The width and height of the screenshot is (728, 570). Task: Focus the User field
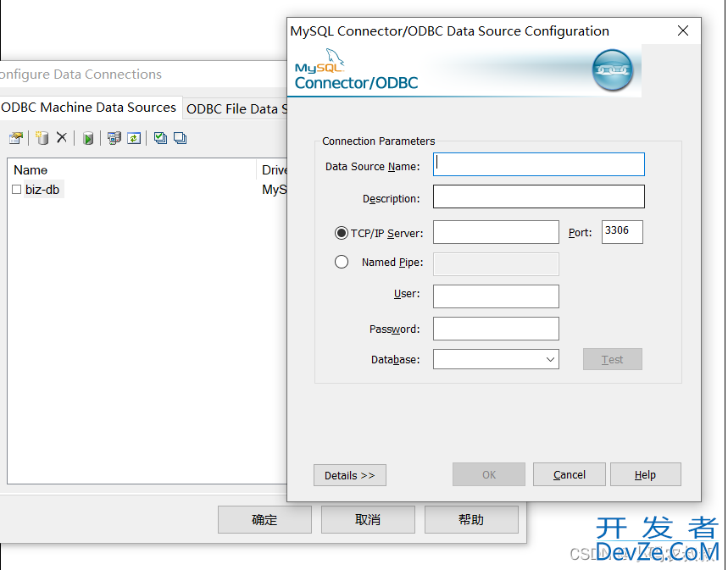click(496, 296)
